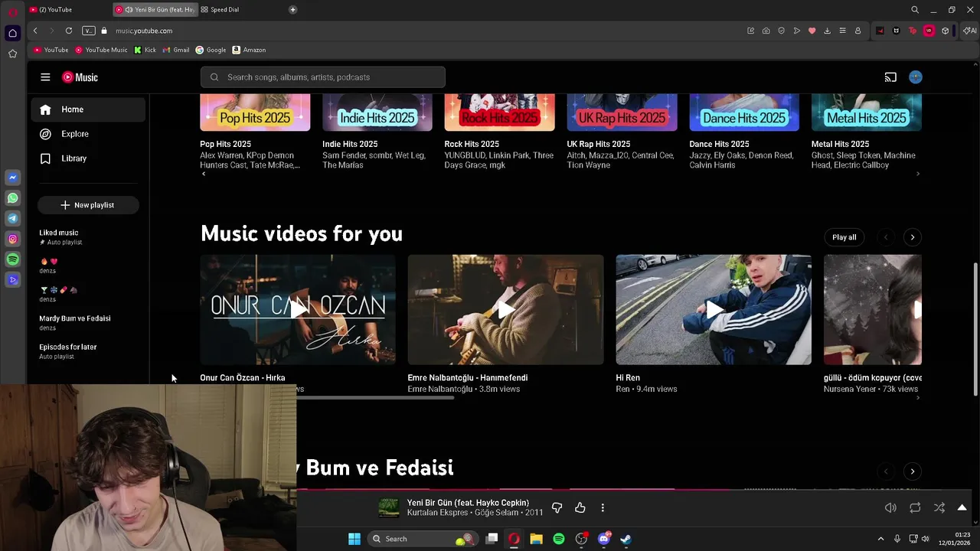Image resolution: width=980 pixels, height=551 pixels.
Task: Open the Amazon bookmark
Action: (x=249, y=50)
